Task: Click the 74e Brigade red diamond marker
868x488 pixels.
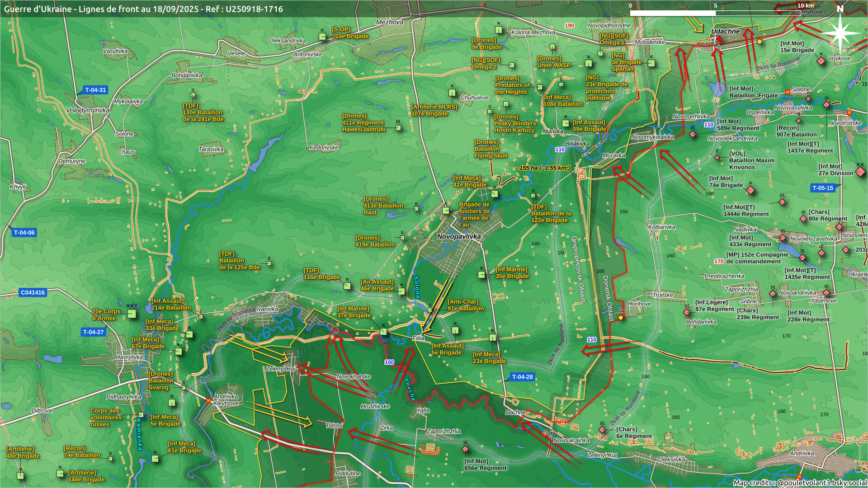Action: tap(750, 190)
